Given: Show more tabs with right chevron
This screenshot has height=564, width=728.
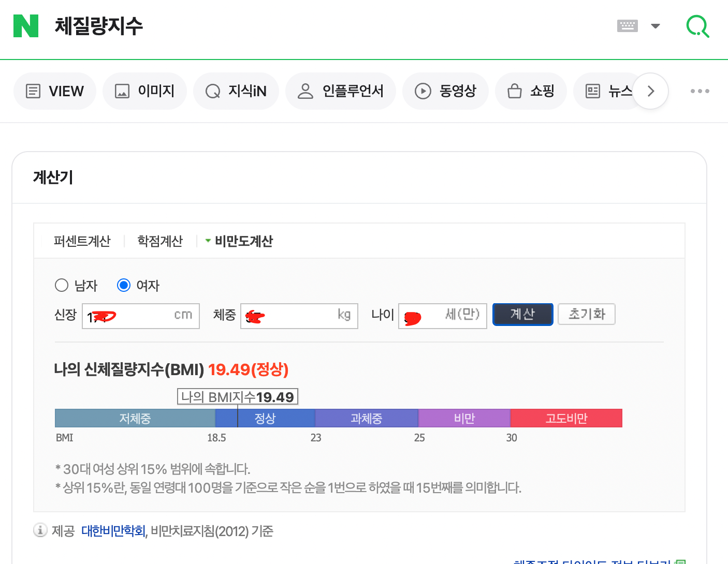Looking at the screenshot, I should (x=651, y=91).
